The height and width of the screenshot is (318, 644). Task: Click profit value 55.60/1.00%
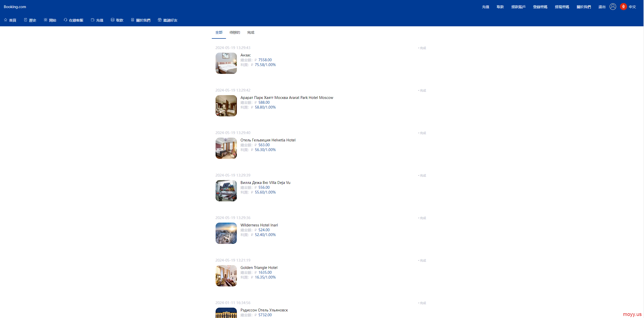[265, 192]
